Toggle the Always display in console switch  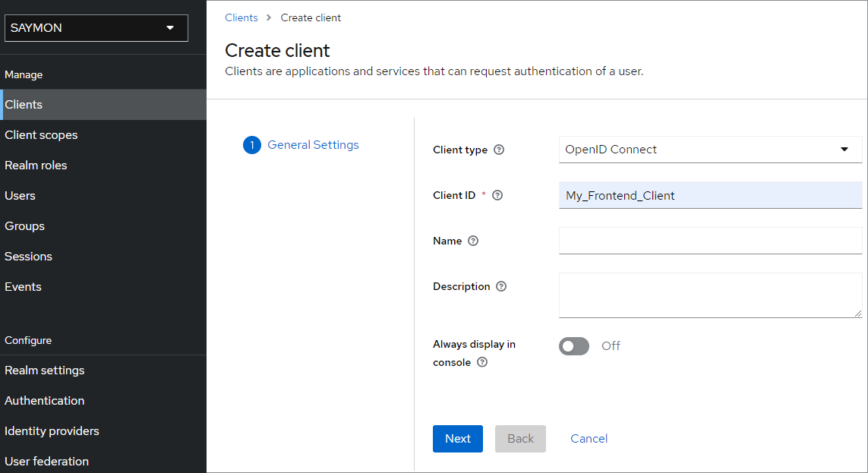point(574,346)
